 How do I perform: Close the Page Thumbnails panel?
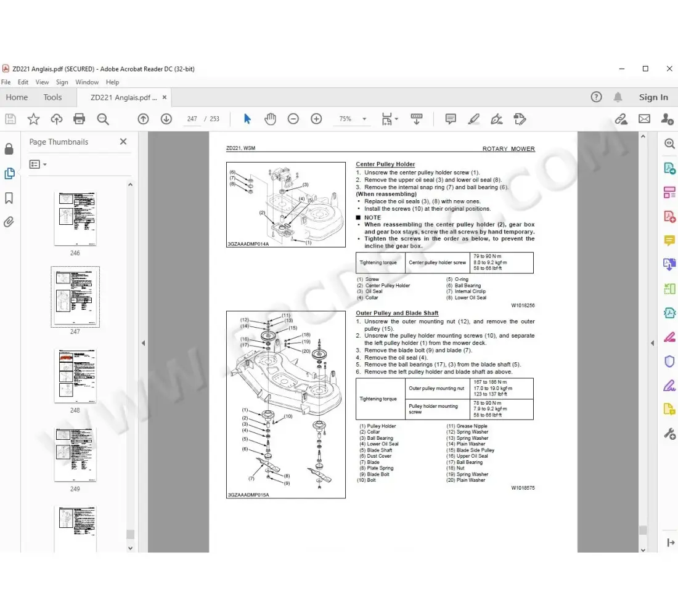tap(123, 141)
